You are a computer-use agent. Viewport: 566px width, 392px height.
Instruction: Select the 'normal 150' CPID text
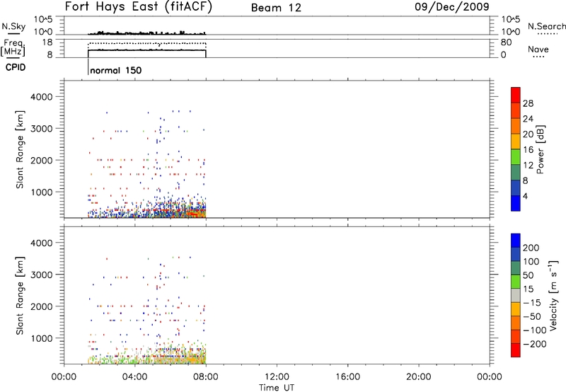116,70
